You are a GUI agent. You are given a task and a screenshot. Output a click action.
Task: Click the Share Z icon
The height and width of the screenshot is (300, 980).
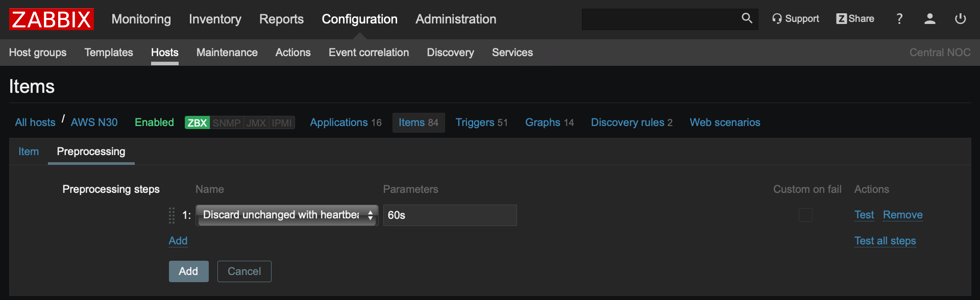(x=841, y=19)
